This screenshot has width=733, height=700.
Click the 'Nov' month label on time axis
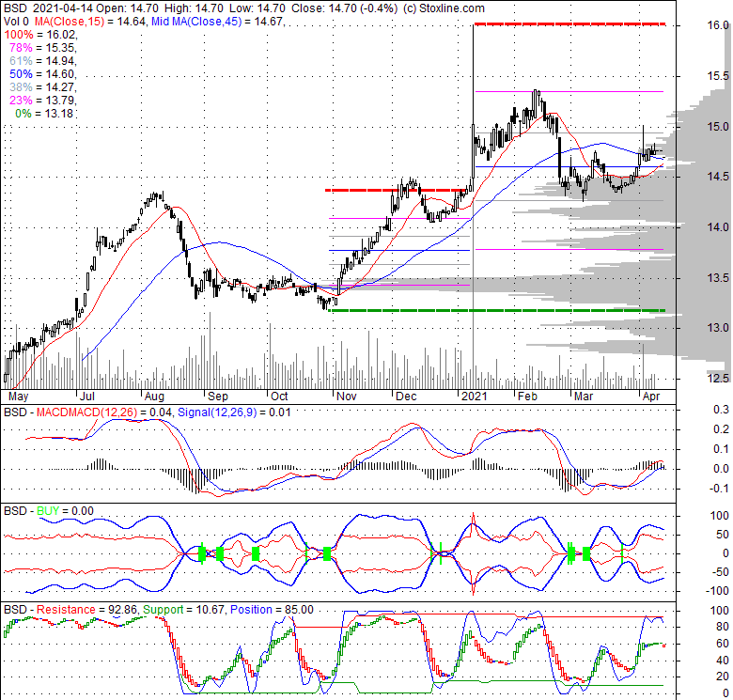pos(347,397)
